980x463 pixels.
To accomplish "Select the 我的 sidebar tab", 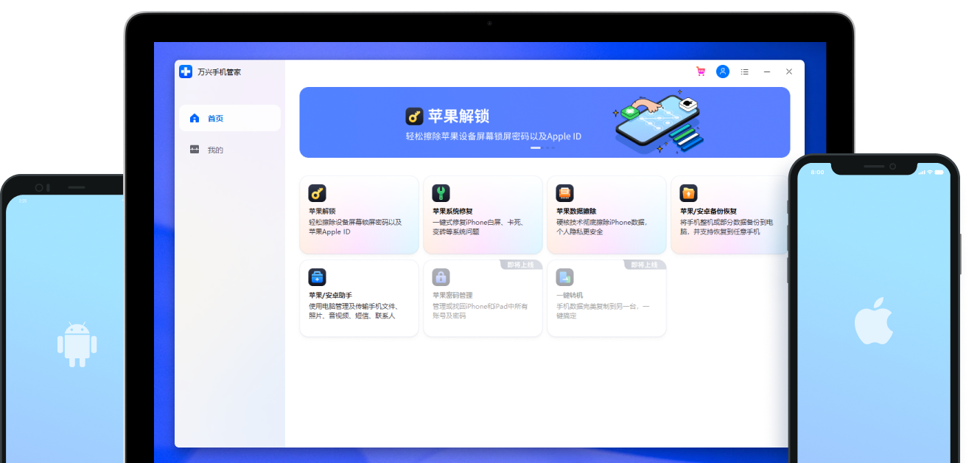I will (x=230, y=150).
